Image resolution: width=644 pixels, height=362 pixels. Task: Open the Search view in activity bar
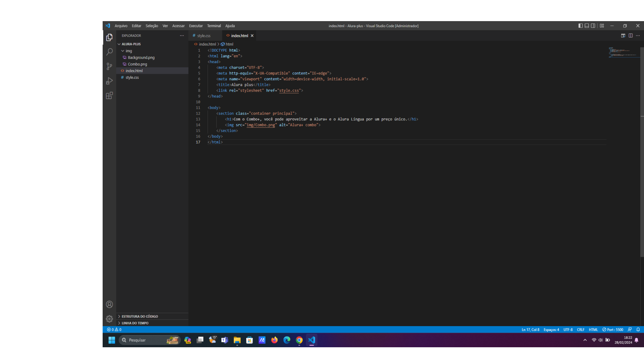[109, 52]
